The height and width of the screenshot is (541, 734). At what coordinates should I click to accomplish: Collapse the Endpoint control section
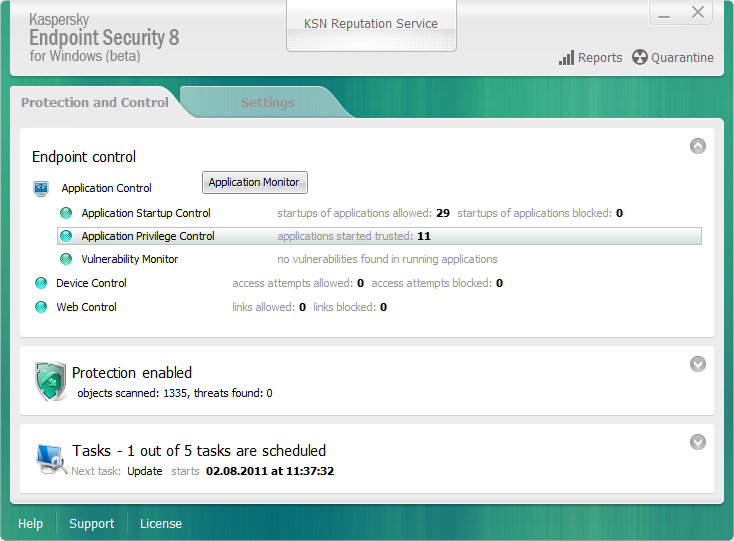pyautogui.click(x=698, y=146)
